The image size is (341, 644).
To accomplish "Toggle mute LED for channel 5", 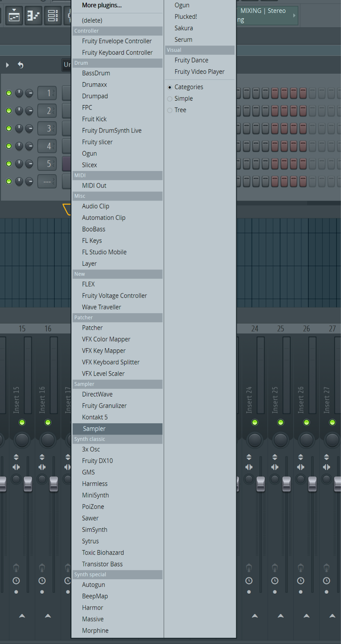I will click(x=9, y=164).
